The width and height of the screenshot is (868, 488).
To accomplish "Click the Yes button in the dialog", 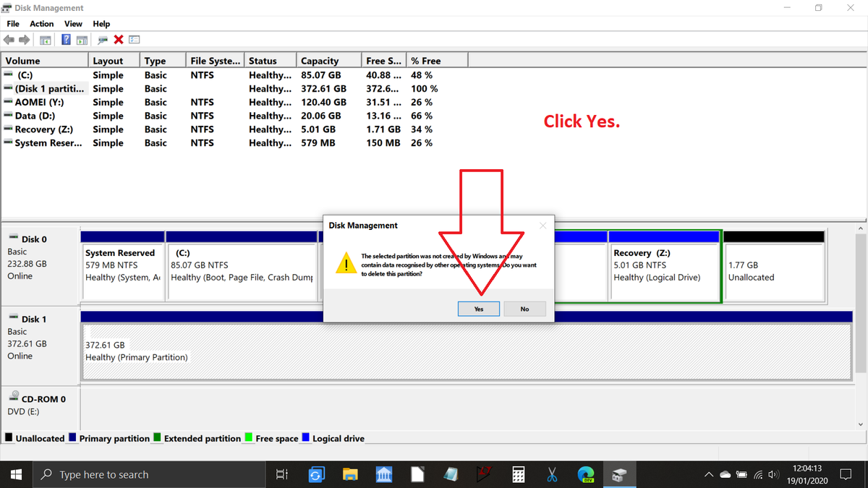I will pos(478,309).
